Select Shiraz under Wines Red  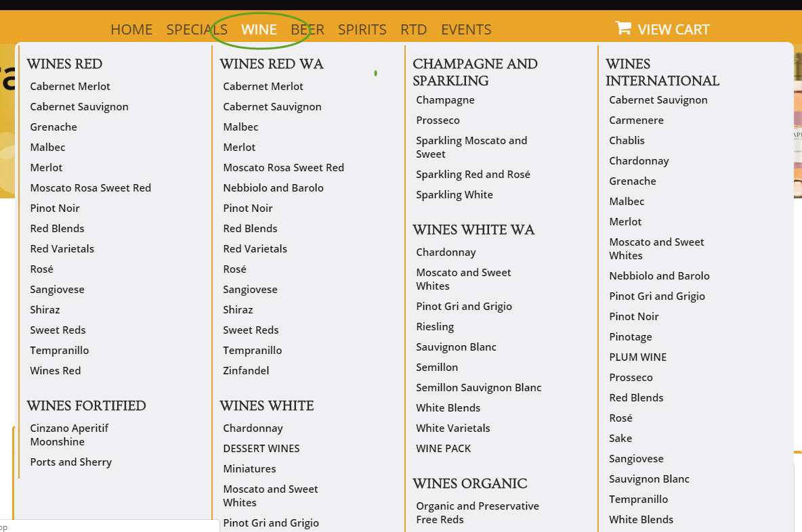click(45, 310)
